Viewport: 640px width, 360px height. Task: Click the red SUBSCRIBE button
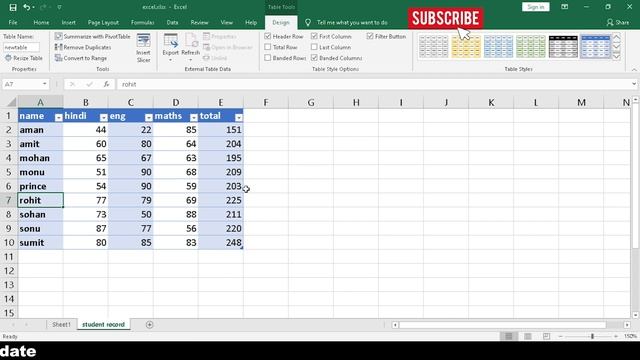point(445,18)
